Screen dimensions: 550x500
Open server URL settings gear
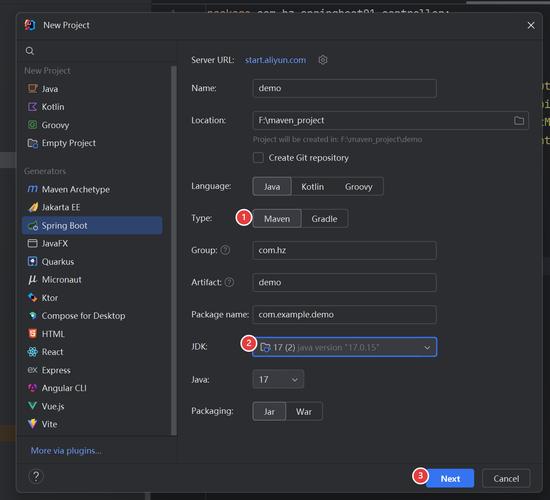tap(323, 60)
